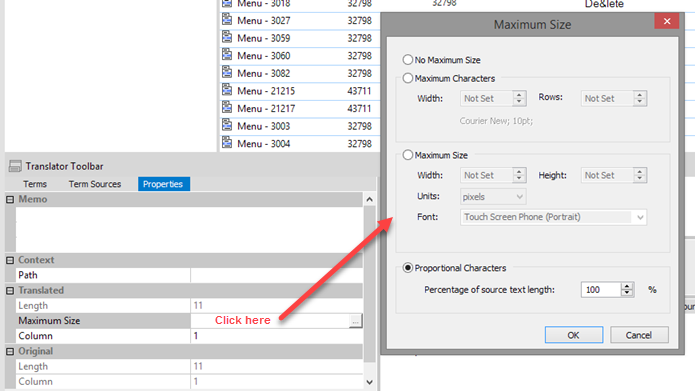Screen dimensions: 695x391
Task: Select the Menu - 3060 row text
Action: (x=264, y=56)
